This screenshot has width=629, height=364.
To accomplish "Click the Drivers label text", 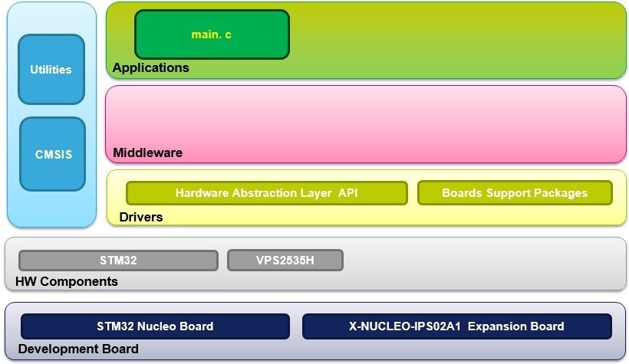I will [140, 217].
